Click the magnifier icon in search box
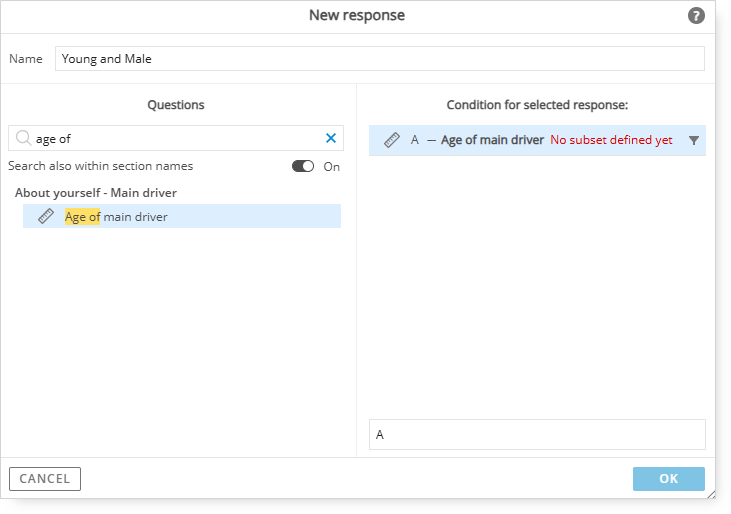This screenshot has width=731, height=514. (23, 138)
